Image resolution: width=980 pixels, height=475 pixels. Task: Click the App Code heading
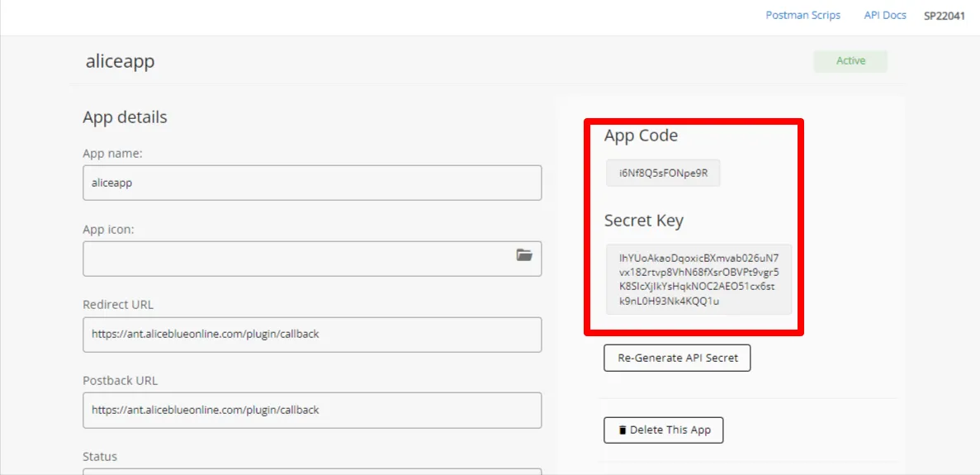click(x=641, y=135)
